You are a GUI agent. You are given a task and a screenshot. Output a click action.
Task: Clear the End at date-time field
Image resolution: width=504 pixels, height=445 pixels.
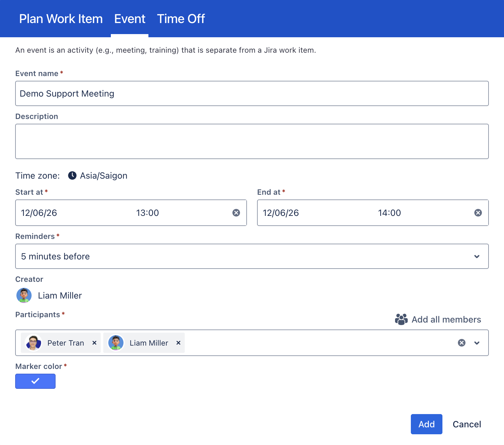[x=478, y=213]
